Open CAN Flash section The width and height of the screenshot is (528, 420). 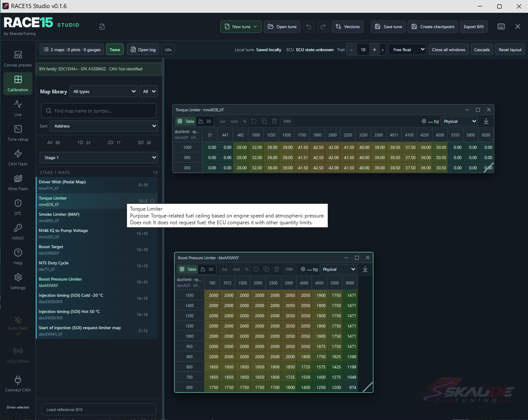18,158
